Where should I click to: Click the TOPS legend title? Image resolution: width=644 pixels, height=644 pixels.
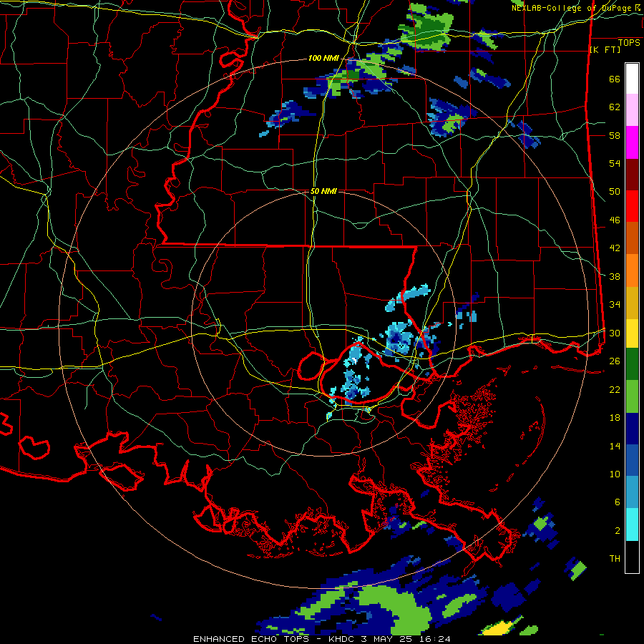pos(629,43)
